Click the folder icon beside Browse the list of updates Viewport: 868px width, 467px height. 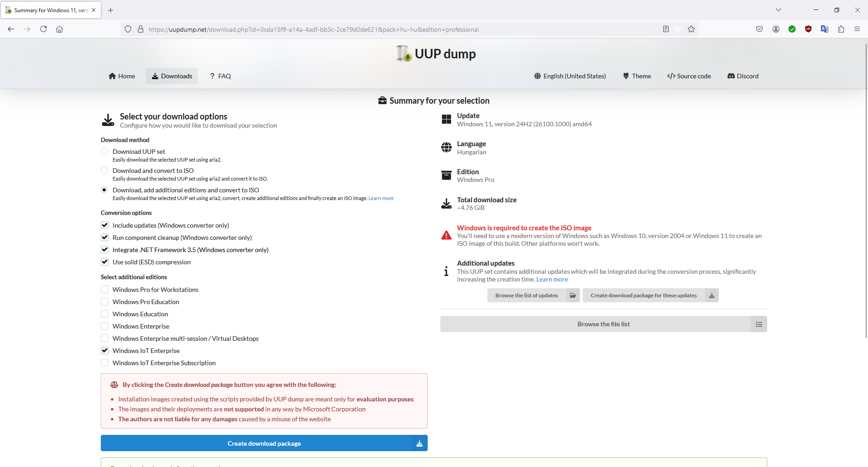[573, 295]
